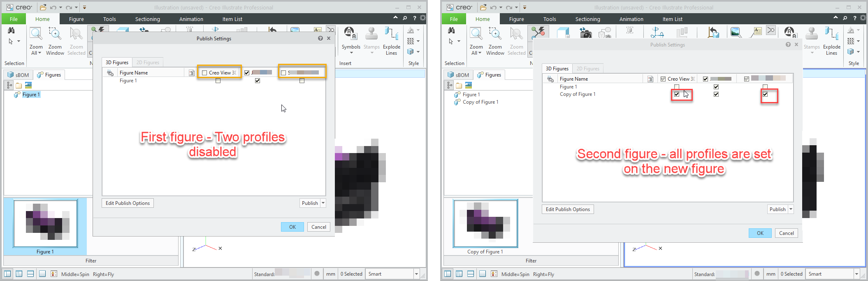Screen dimensions: 868x281
Task: Open customize quick access dropdown in left title bar
Action: tap(84, 7)
